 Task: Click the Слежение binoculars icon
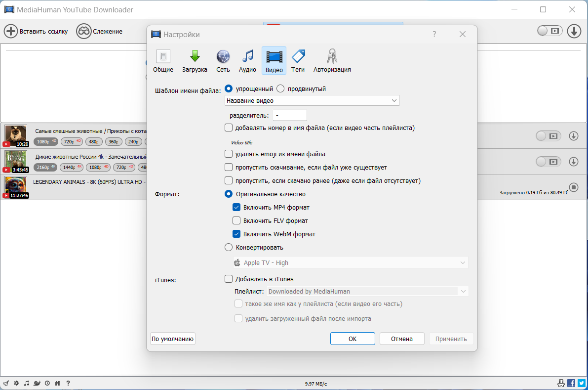(83, 31)
